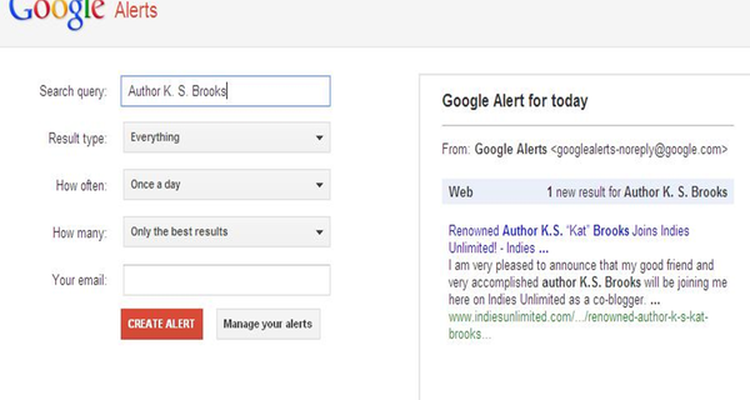Open the How many dropdown
The image size is (750, 400).
pyautogui.click(x=227, y=232)
